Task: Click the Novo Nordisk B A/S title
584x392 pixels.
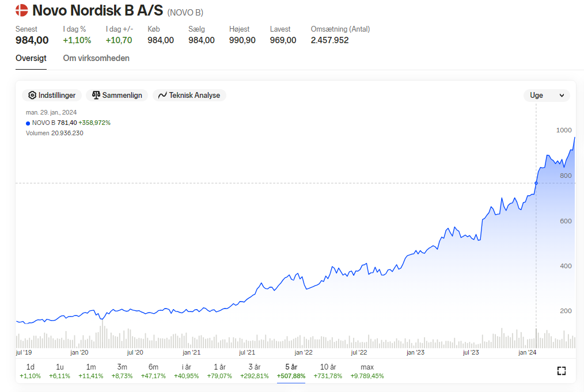Action: pyautogui.click(x=97, y=10)
